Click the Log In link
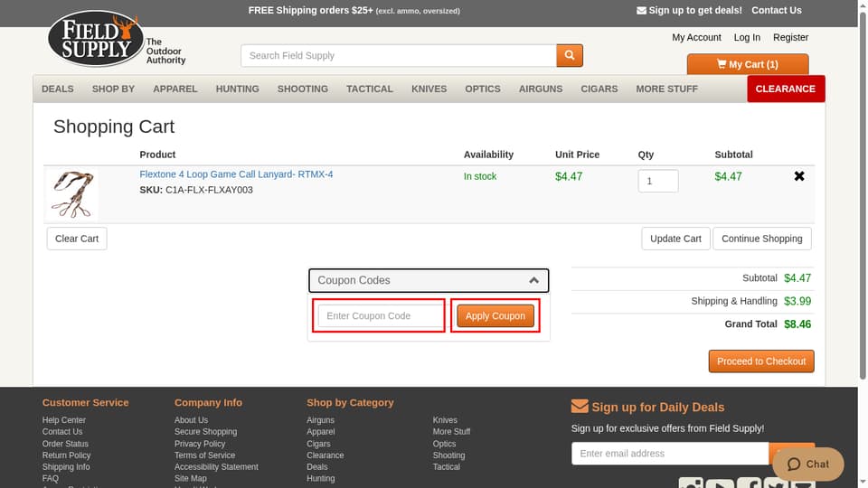This screenshot has width=868, height=488. tap(747, 37)
